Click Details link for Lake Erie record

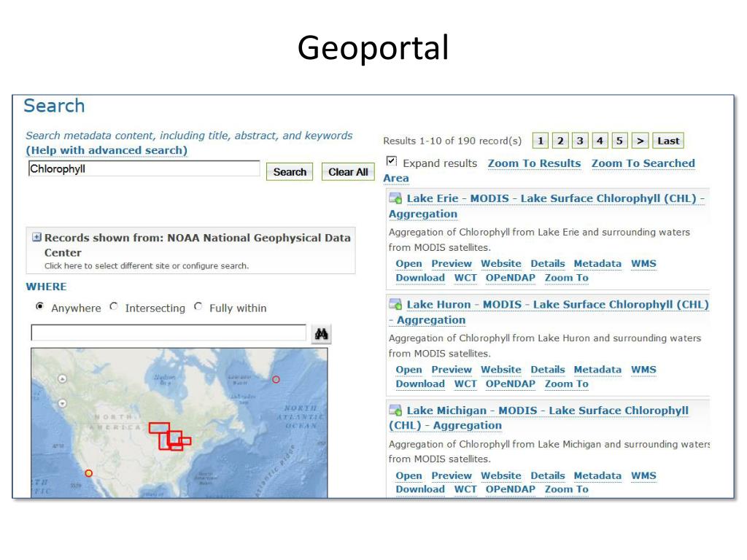pyautogui.click(x=548, y=263)
